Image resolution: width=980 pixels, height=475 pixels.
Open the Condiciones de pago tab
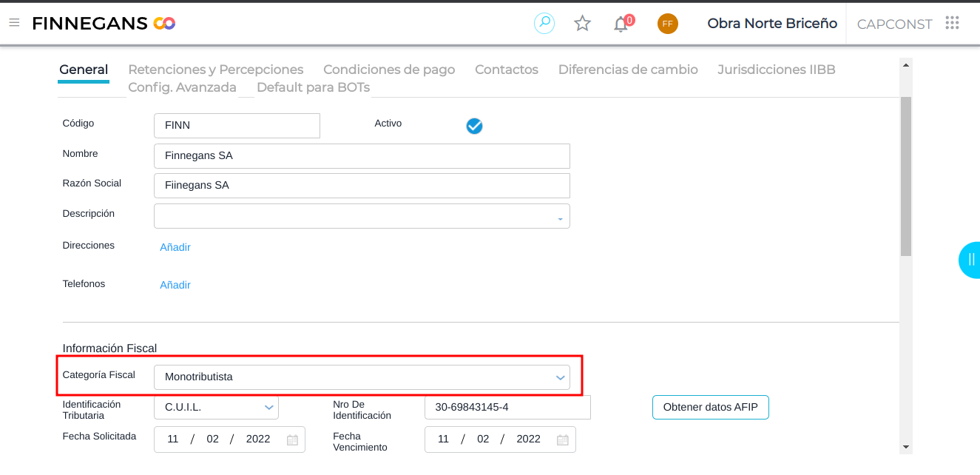(x=389, y=70)
